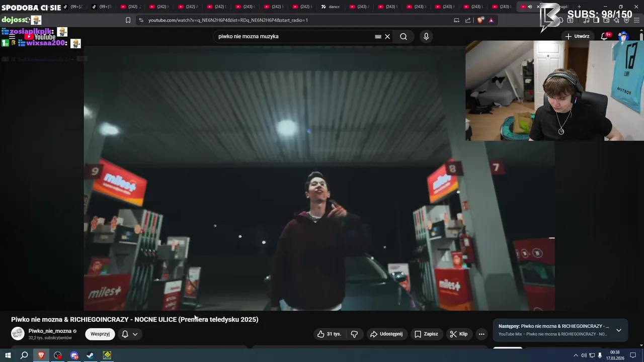Viewport: 644px width, 362px height.
Task: Open Steam from the taskbar
Action: (90, 355)
